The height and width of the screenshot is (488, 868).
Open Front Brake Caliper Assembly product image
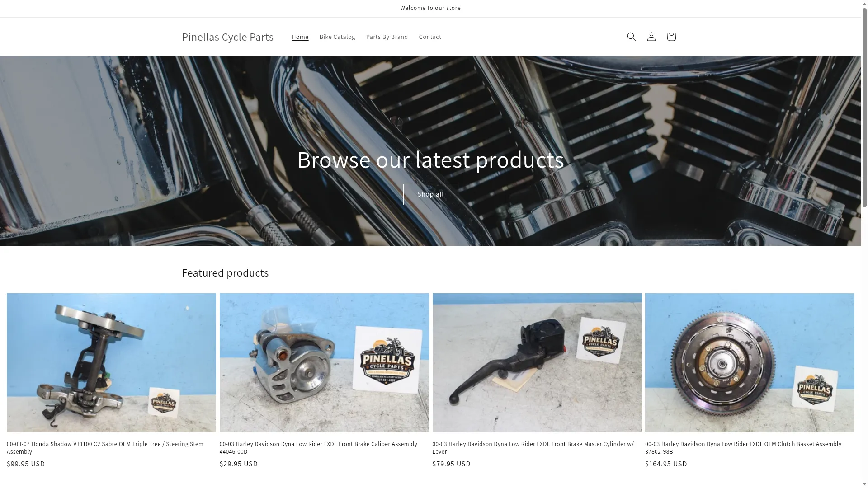324,362
